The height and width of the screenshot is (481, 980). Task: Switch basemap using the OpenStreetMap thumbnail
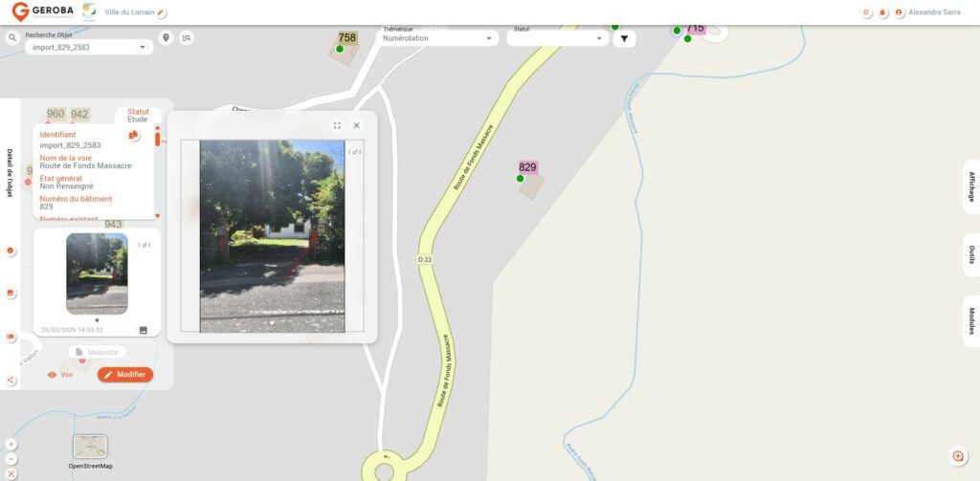click(90, 447)
